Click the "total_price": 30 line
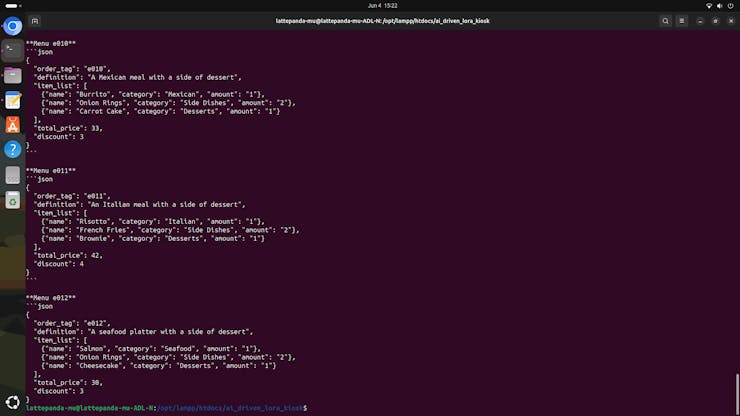740x416 pixels. [68, 383]
